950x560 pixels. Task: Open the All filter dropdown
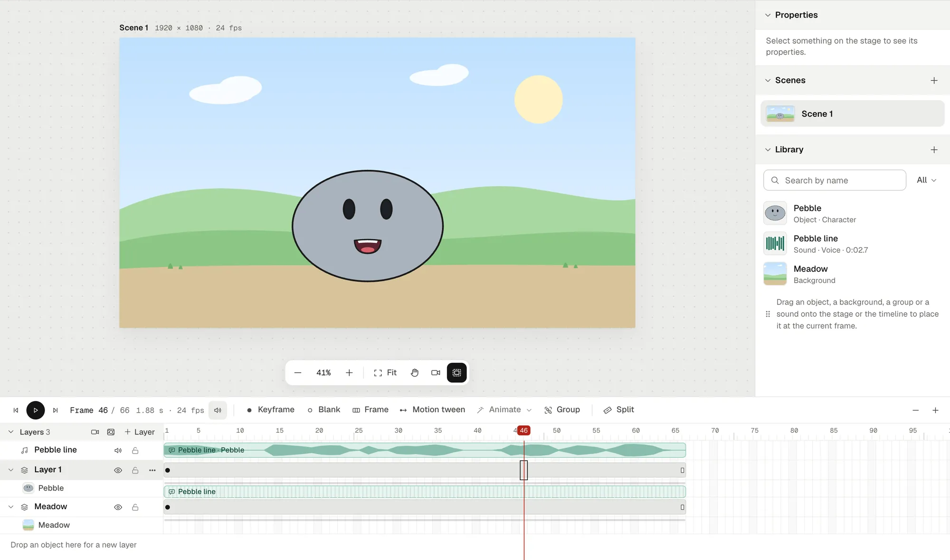(926, 180)
